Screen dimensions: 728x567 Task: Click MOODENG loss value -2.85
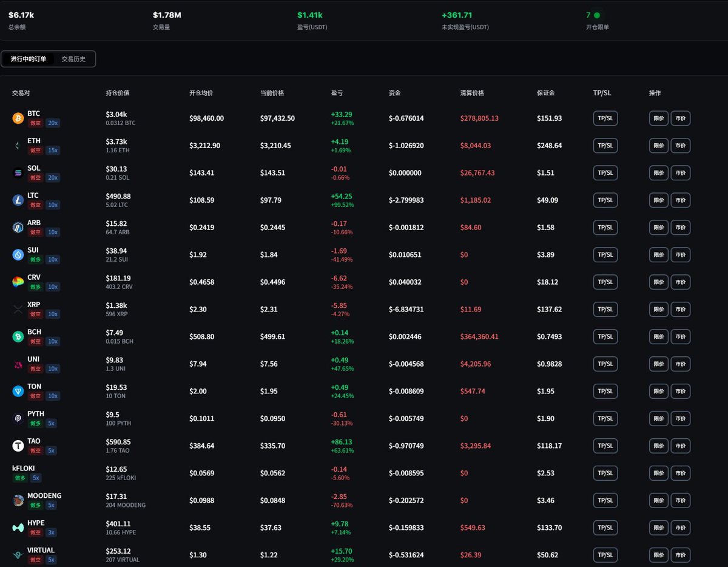point(338,497)
